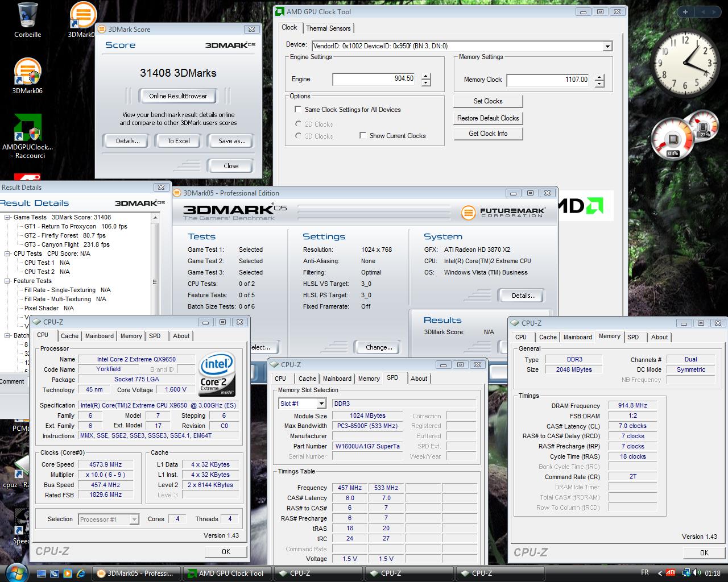This screenshot has width=728, height=582.
Task: Click Details... under 3DMark05 System
Action: 523,296
